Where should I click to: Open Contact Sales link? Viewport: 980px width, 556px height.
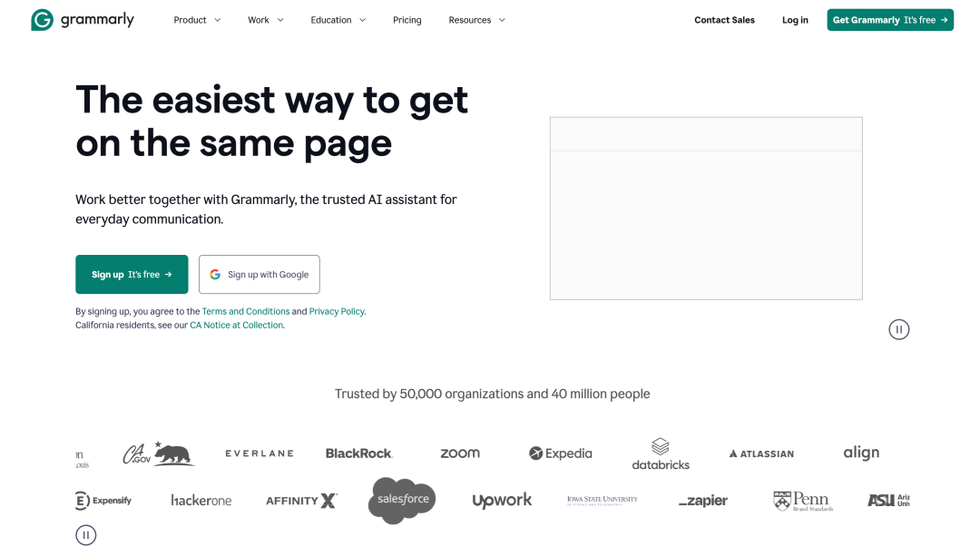[x=724, y=20]
